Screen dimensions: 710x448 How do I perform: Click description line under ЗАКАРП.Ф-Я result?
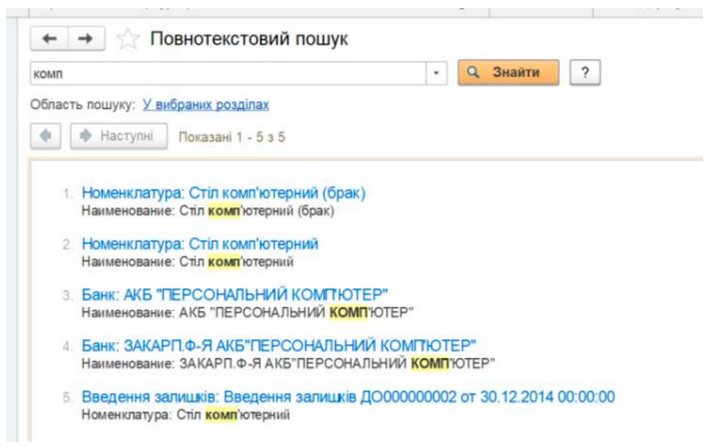tap(288, 362)
